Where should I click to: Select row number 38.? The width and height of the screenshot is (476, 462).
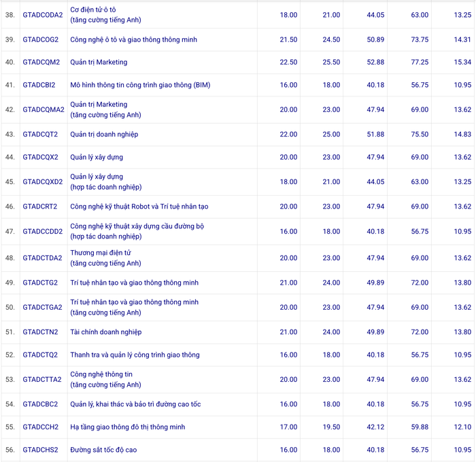coord(10,15)
